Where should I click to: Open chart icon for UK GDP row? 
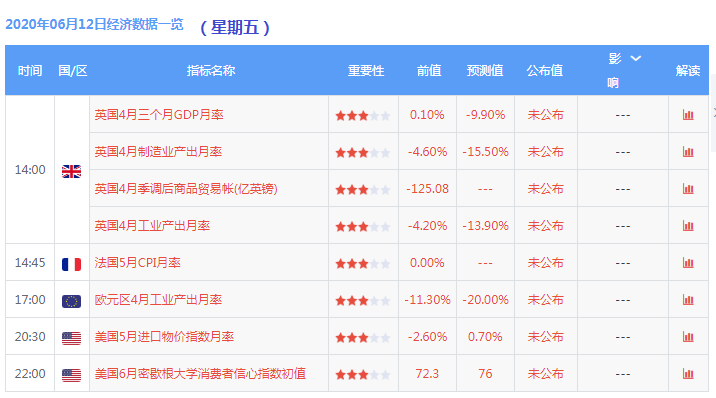click(688, 115)
